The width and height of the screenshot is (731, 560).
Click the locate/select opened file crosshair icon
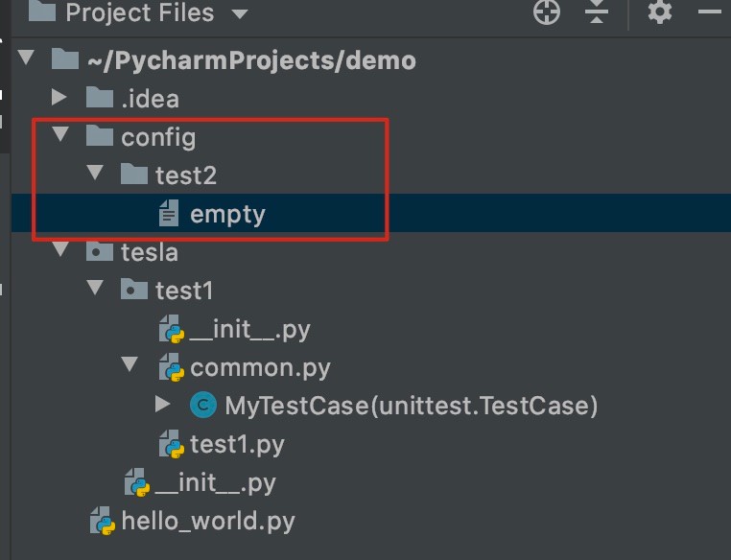(x=547, y=12)
